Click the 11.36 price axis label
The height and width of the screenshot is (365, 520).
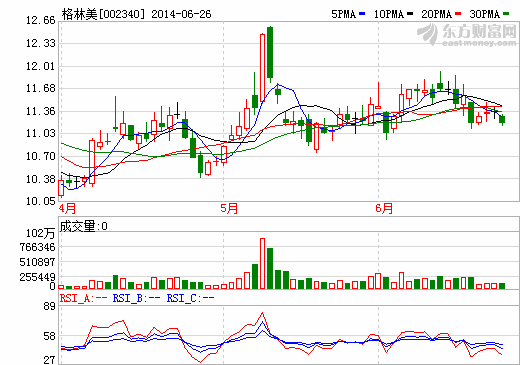click(40, 111)
